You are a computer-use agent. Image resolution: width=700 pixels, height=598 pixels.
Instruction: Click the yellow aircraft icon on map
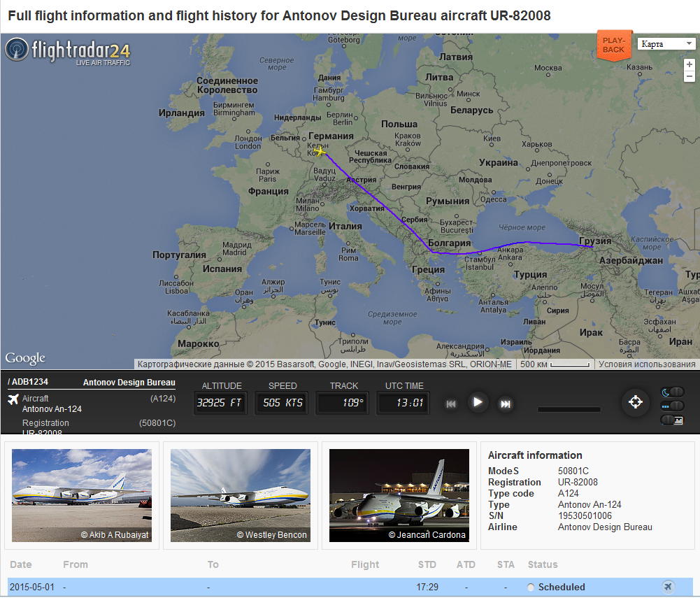coord(320,151)
